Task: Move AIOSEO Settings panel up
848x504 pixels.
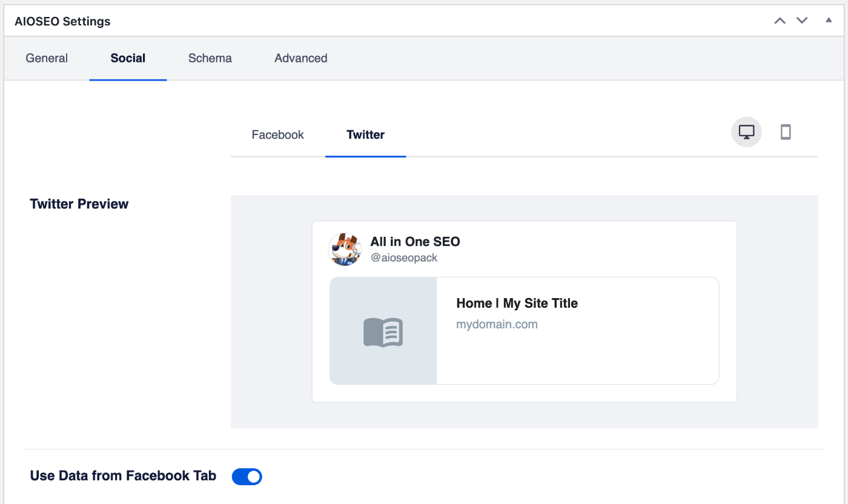Action: pos(780,21)
